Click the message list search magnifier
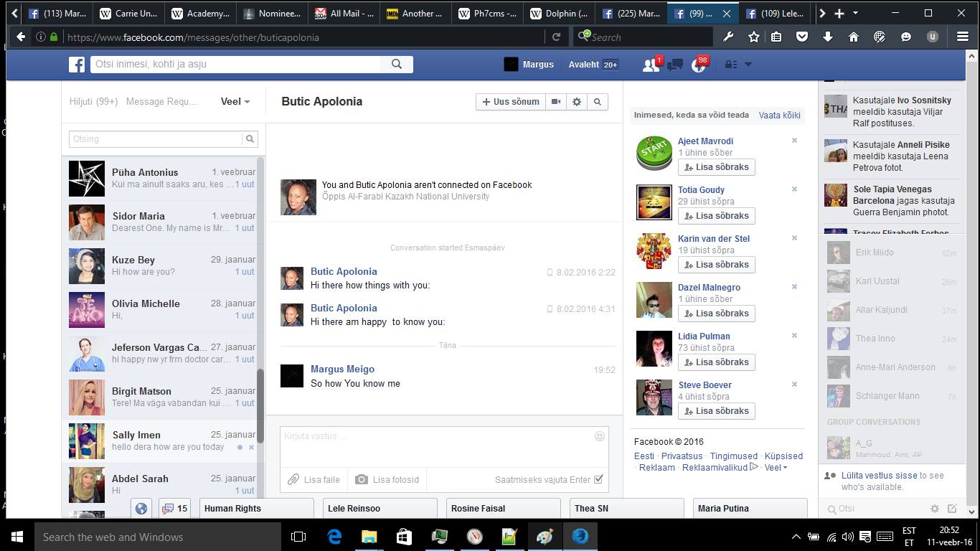 (250, 139)
